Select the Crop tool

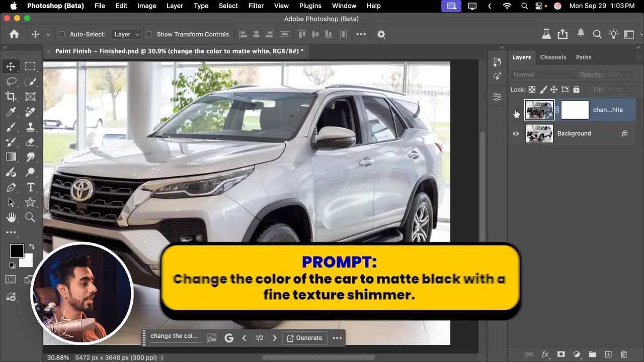coord(11,97)
